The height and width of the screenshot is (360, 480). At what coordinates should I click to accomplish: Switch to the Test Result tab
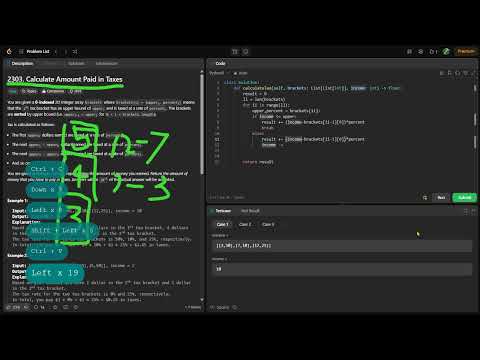(250, 211)
